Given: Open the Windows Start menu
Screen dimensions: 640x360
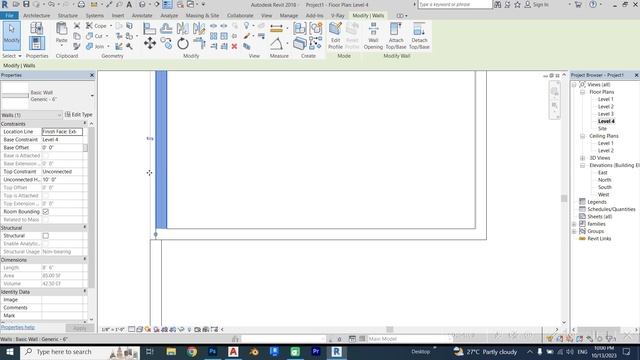Looking at the screenshot, I should [10, 352].
